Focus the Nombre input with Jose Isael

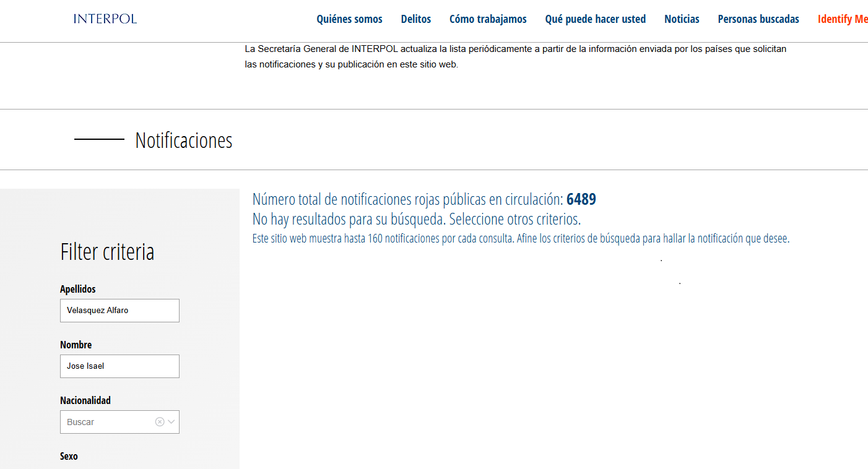pyautogui.click(x=119, y=366)
